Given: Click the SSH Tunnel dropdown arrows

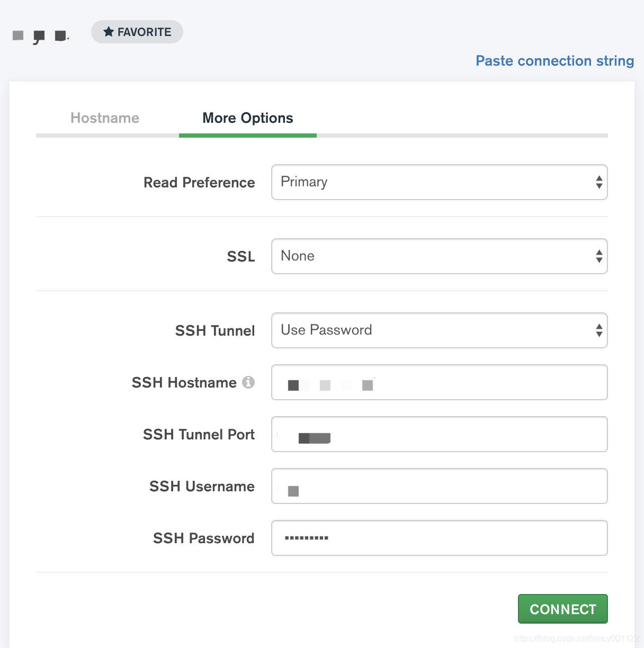Looking at the screenshot, I should [x=599, y=330].
